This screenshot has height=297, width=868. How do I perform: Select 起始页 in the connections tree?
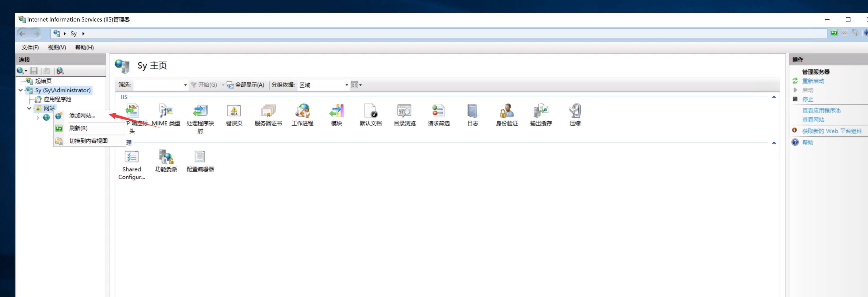(43, 81)
